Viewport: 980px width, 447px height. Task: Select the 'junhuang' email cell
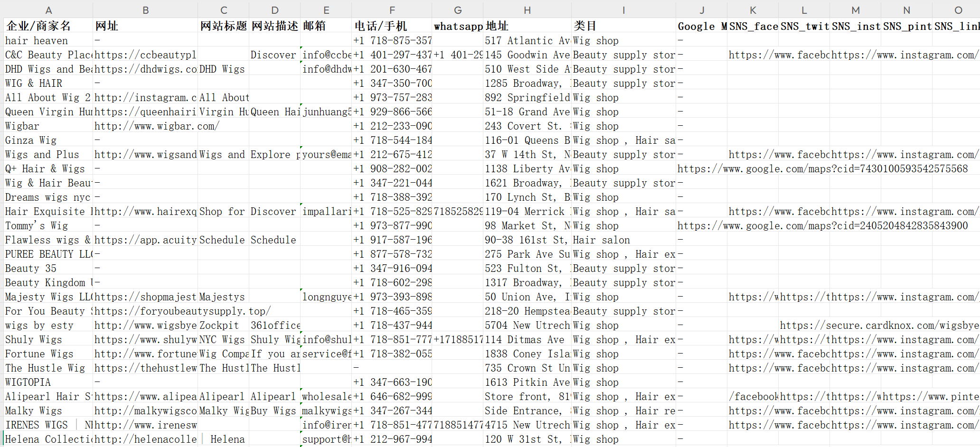point(326,112)
